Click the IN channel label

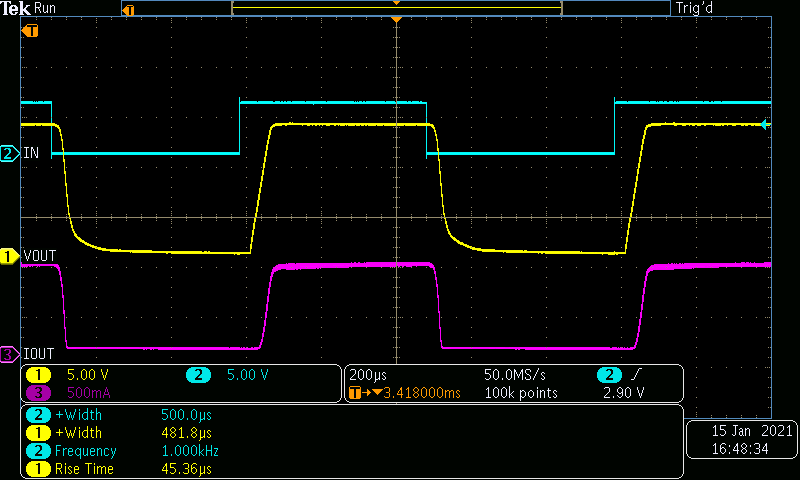[31, 153]
